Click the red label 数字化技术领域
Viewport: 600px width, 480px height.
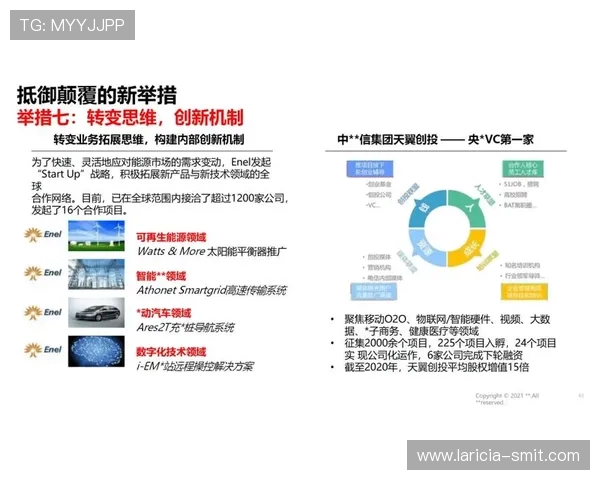point(171,352)
